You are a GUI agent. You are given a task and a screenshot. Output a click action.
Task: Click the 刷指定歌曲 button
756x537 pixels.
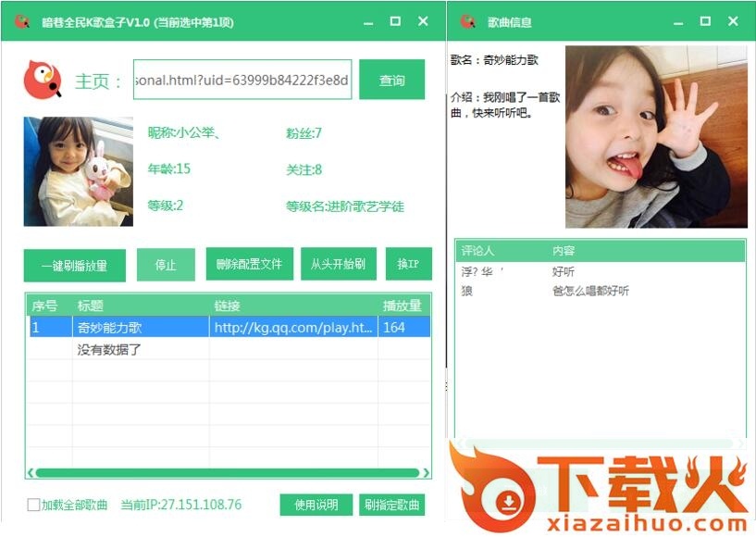pyautogui.click(x=391, y=505)
